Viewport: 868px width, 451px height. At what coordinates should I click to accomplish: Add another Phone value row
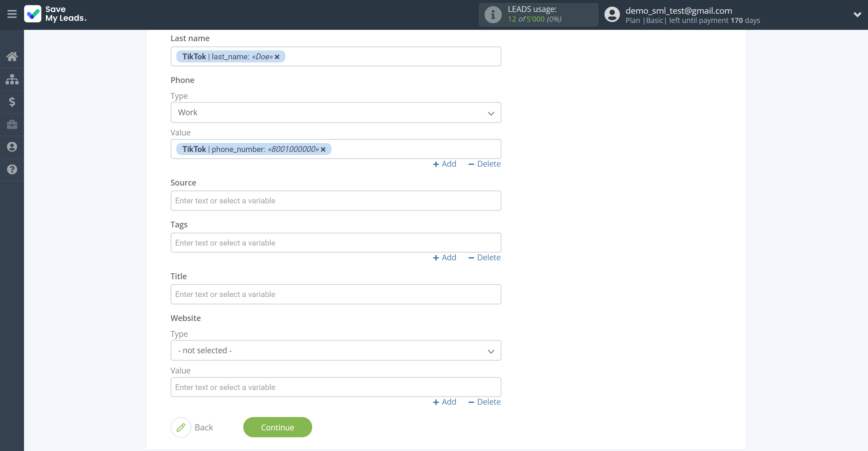[x=445, y=164]
